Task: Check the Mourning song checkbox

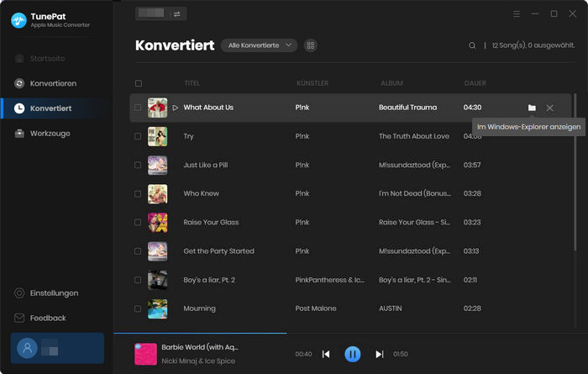Action: tap(138, 308)
